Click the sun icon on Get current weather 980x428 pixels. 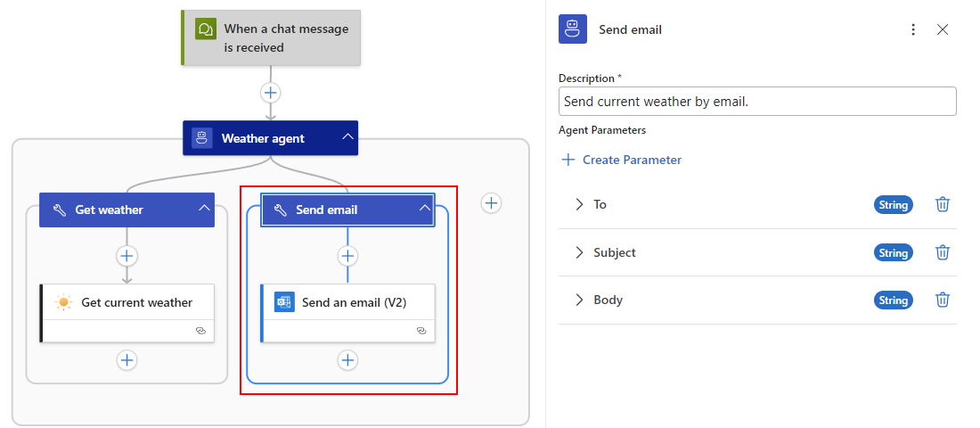[x=63, y=303]
